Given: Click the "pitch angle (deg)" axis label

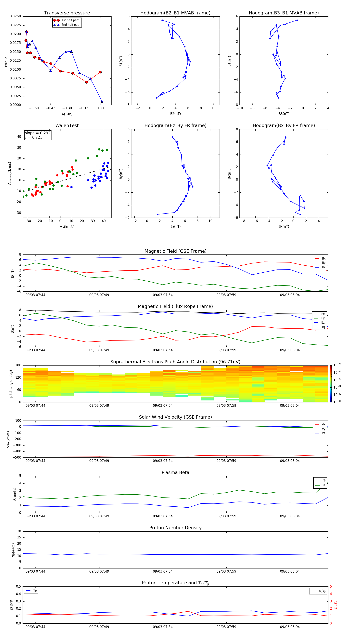Looking at the screenshot, I should tap(11, 384).
